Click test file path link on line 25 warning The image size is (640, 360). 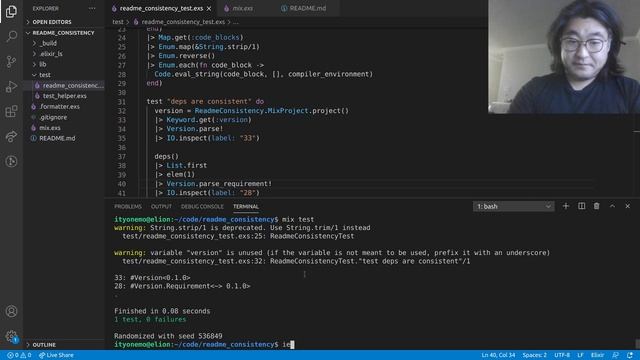(x=191, y=236)
